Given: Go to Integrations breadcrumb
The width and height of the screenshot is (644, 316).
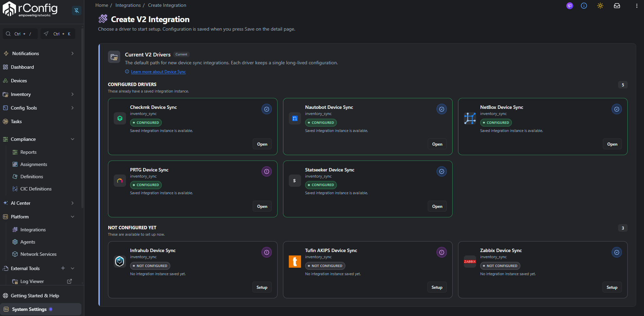Looking at the screenshot, I should (128, 5).
